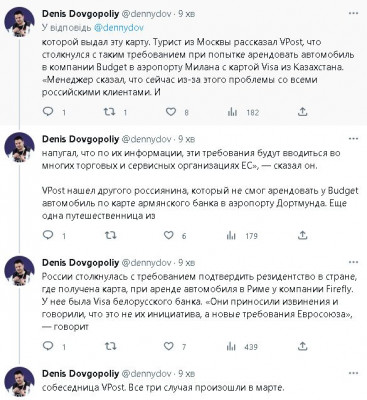The height and width of the screenshot is (400, 367).
Task: Retweet the second tweet about Dortmund airport
Action: [111, 235]
